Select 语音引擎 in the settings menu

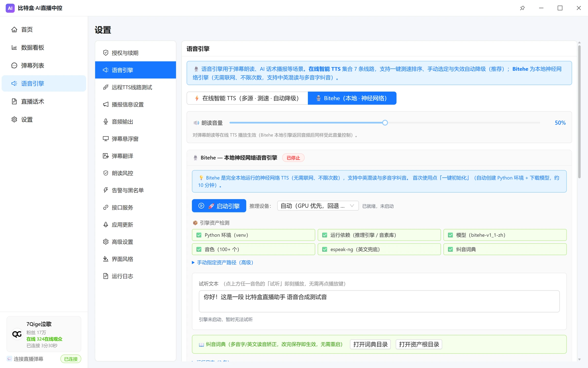point(135,70)
